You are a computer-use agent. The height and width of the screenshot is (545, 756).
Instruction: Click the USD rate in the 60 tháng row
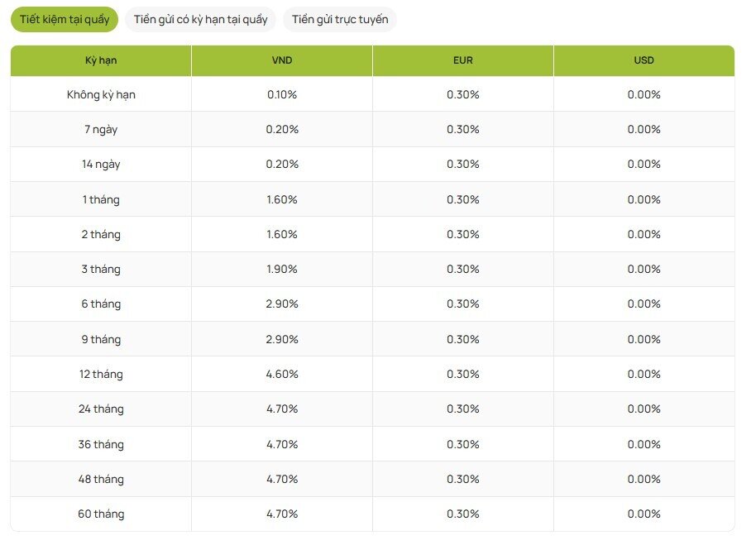[644, 514]
